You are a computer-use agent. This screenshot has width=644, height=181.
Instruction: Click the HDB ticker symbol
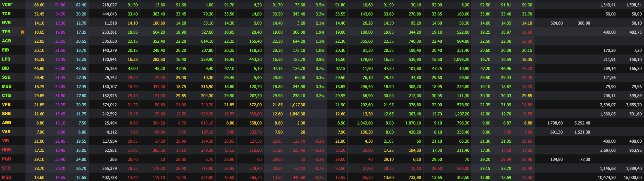6,150
